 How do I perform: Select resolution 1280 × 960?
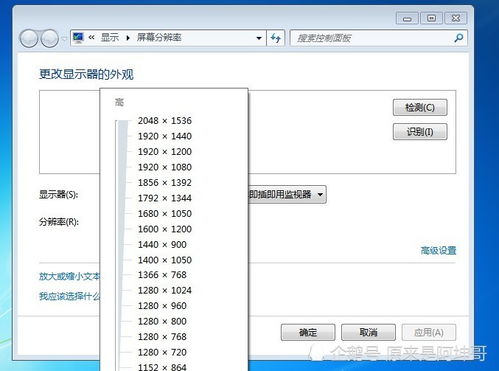click(x=162, y=306)
